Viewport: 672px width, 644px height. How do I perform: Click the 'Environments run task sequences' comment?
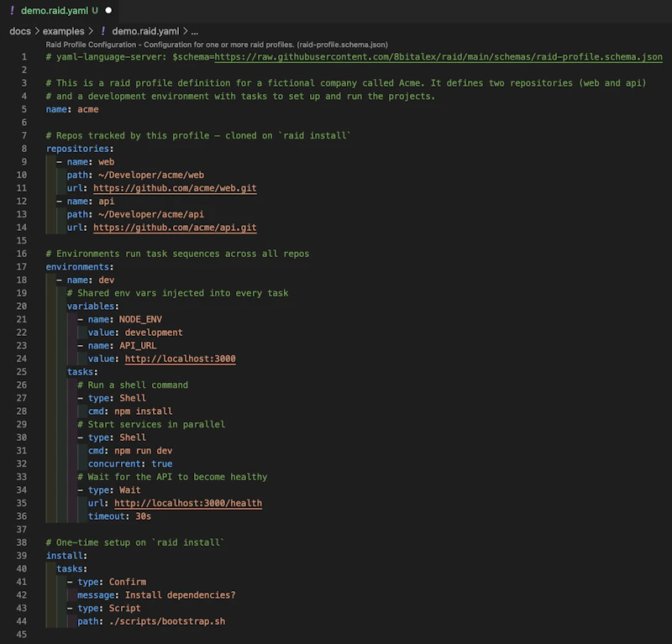(x=177, y=254)
